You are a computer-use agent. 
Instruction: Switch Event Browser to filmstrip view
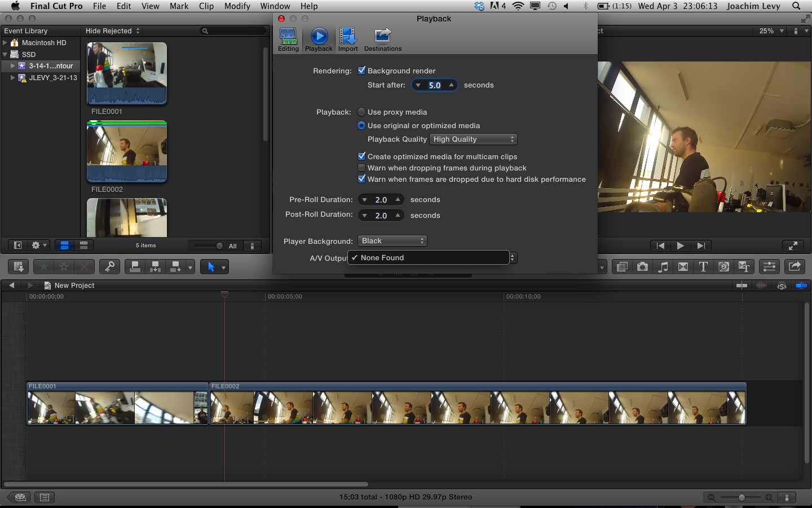(x=64, y=246)
